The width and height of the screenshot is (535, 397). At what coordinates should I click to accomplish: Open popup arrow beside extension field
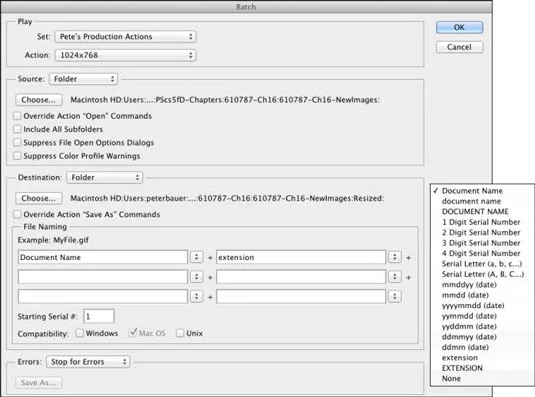[x=395, y=257]
